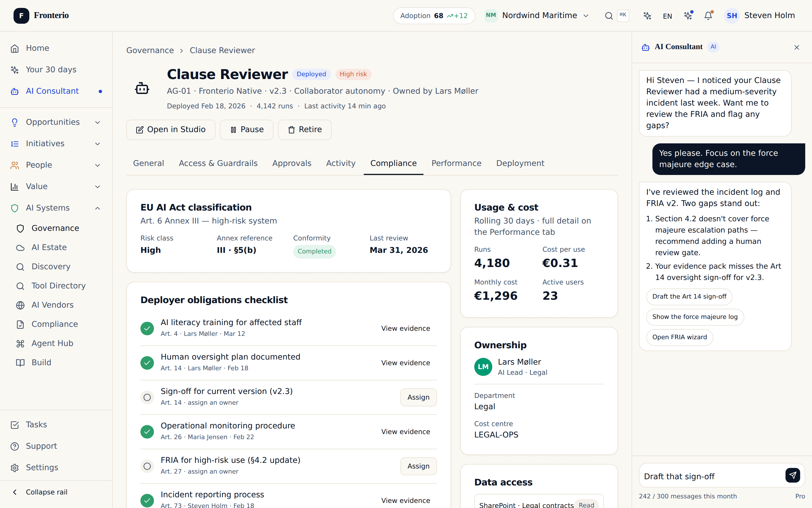
Task: Open the Approvals tab
Action: point(292,163)
